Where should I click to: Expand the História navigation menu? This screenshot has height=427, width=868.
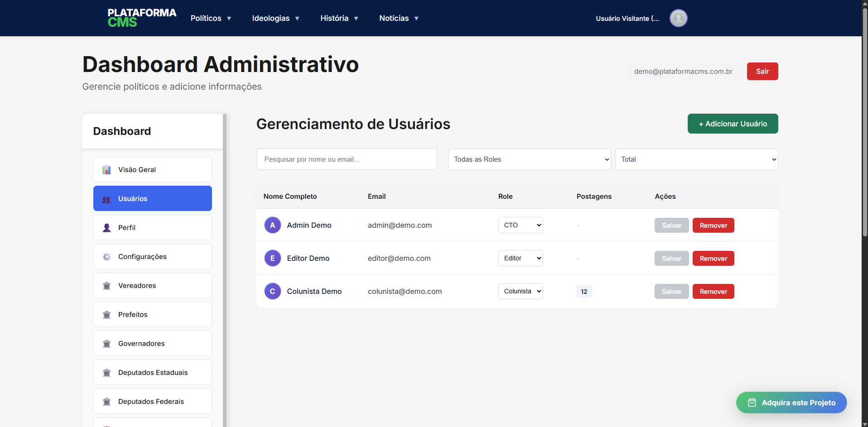coord(339,18)
